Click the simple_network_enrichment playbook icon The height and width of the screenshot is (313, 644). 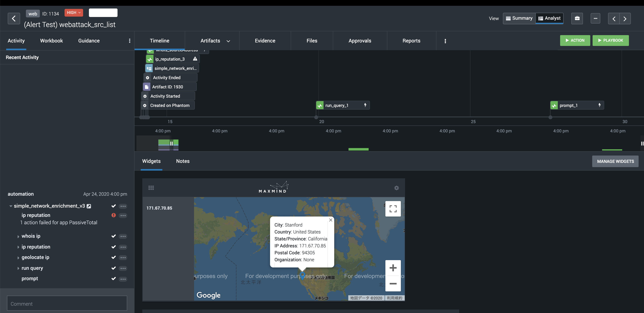[x=149, y=68]
